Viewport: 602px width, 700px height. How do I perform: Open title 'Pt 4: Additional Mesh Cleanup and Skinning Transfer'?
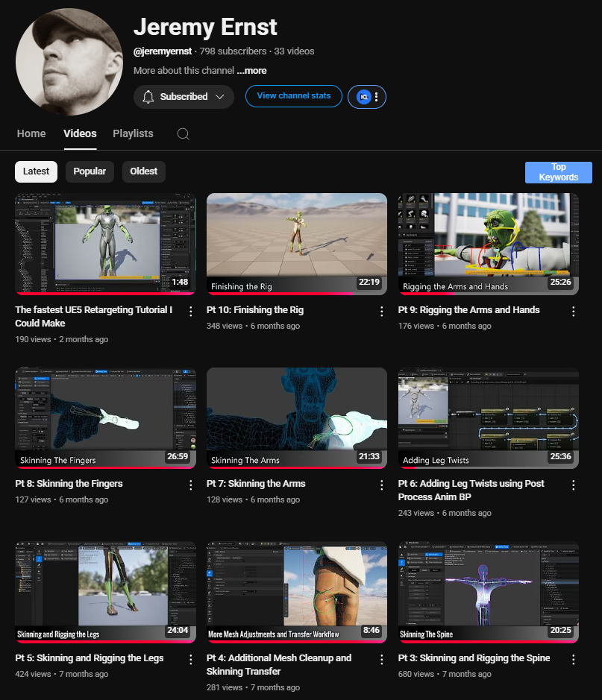point(279,665)
